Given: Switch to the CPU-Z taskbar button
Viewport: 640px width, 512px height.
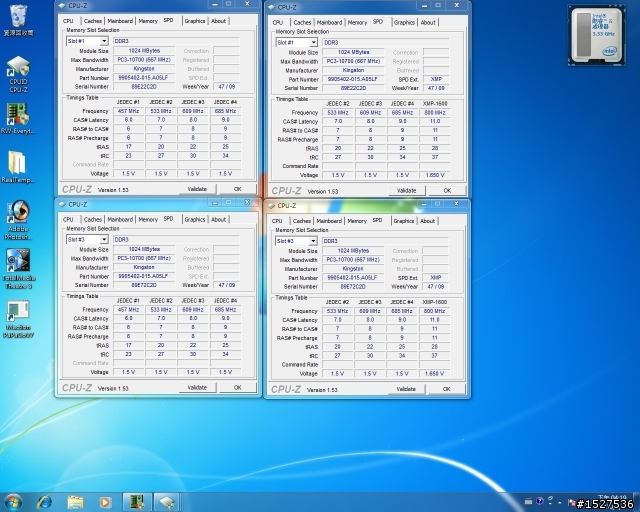Looking at the screenshot, I should point(167,502).
